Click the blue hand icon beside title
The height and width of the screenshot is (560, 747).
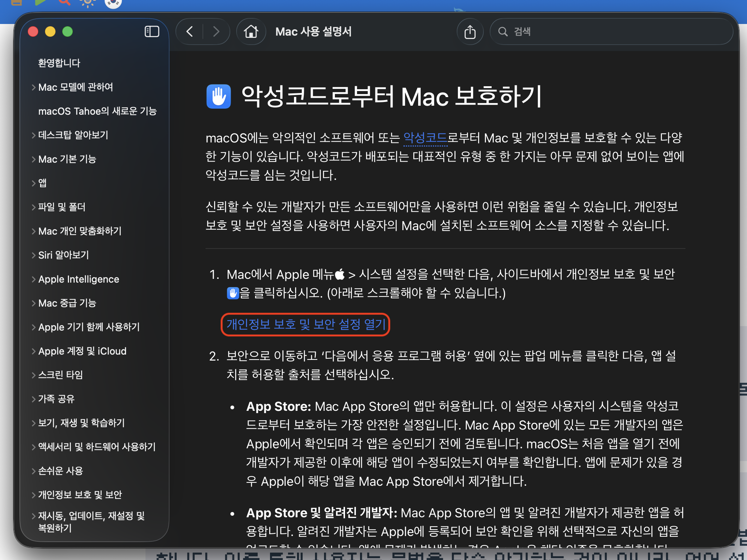pos(218,96)
